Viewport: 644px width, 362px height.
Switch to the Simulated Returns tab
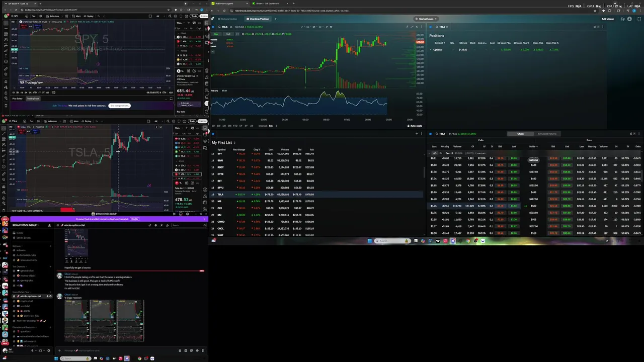point(547,134)
